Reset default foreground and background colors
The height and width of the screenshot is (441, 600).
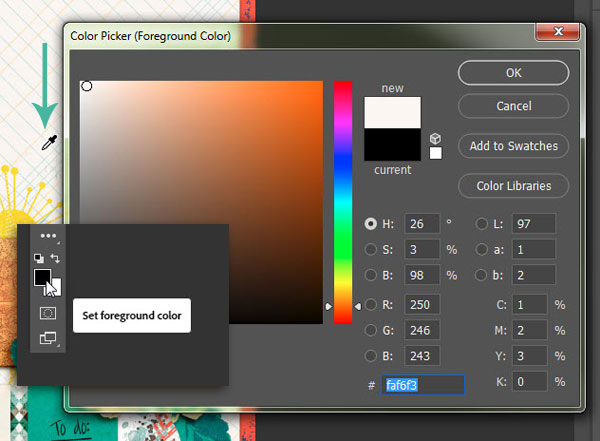[x=39, y=258]
